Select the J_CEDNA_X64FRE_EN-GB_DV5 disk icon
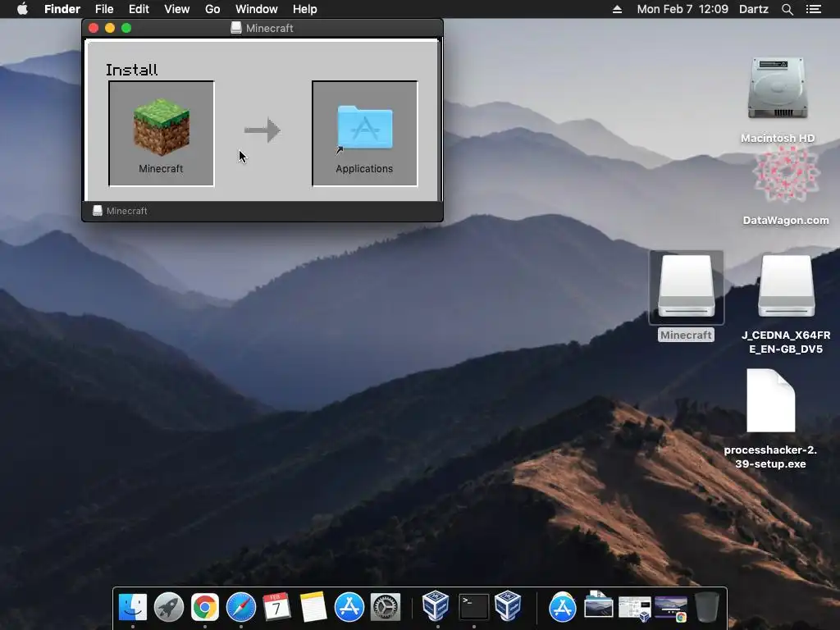This screenshot has width=840, height=630. pyautogui.click(x=786, y=286)
